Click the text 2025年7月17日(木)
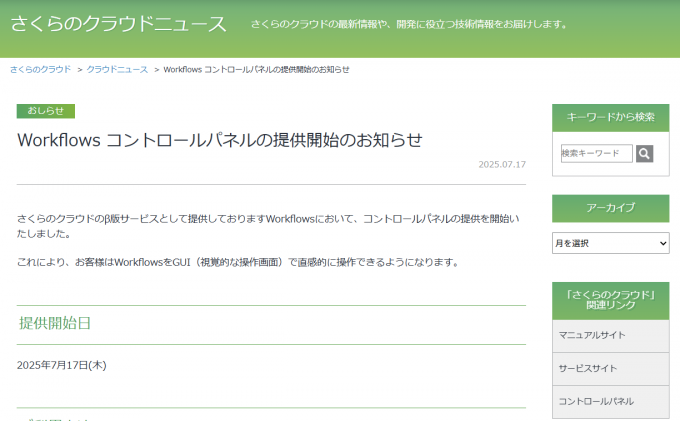The image size is (680, 421). (62, 365)
